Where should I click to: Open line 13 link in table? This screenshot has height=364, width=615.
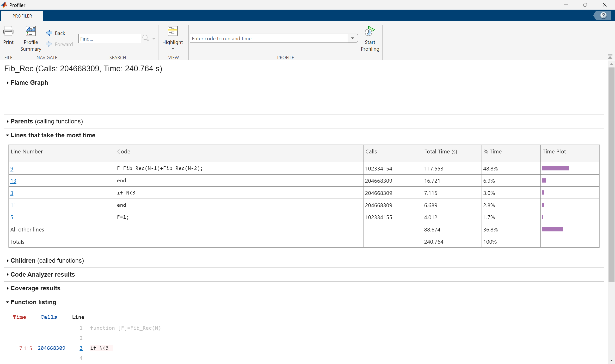click(x=13, y=181)
